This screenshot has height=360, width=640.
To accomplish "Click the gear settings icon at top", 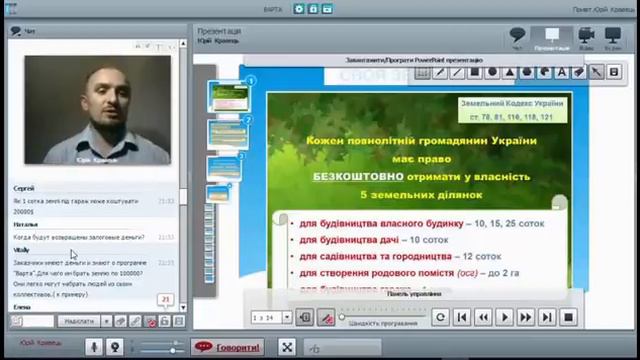I will pos(299,9).
